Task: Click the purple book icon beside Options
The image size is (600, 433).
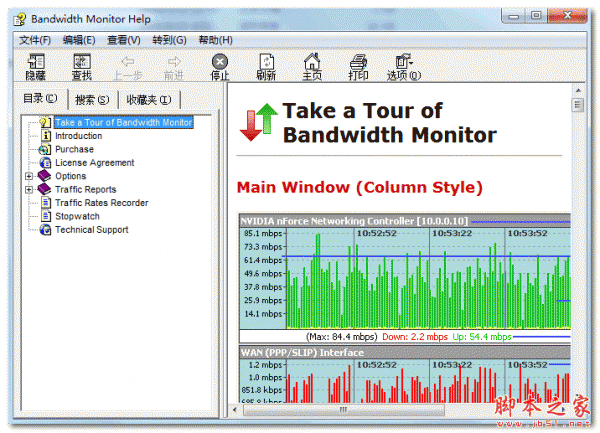Action: [44, 176]
